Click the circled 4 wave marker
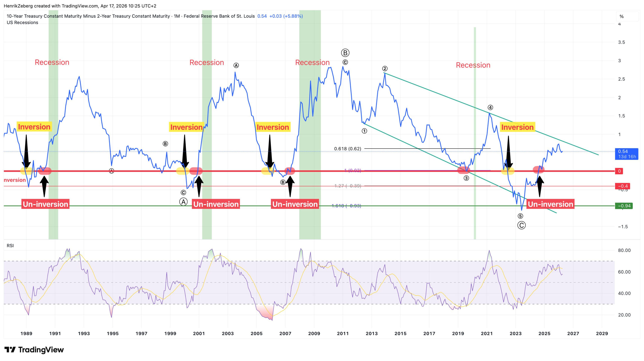Viewport: 644px width, 361px height. 490,107
